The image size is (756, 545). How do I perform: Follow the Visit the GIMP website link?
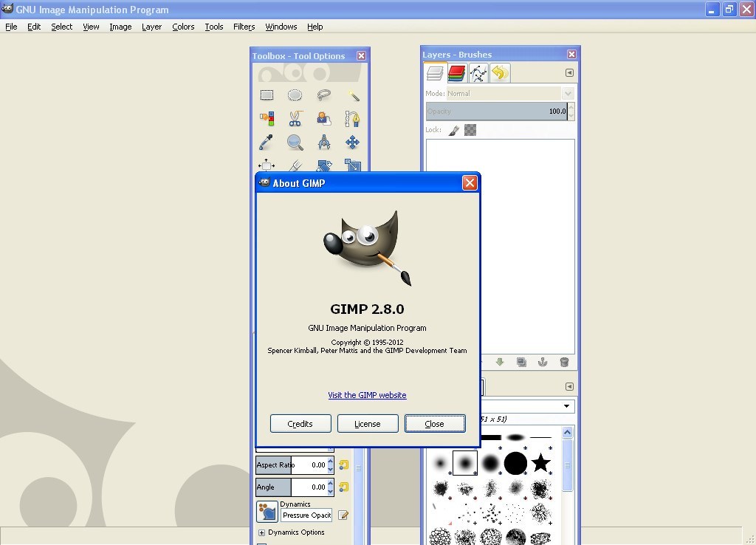coord(367,395)
